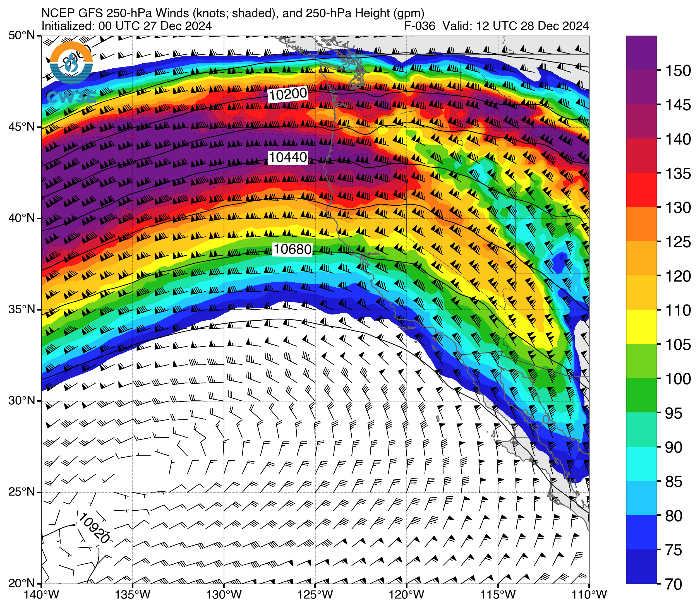The image size is (700, 615).
Task: Click the 130°W longitude label
Action: click(224, 595)
